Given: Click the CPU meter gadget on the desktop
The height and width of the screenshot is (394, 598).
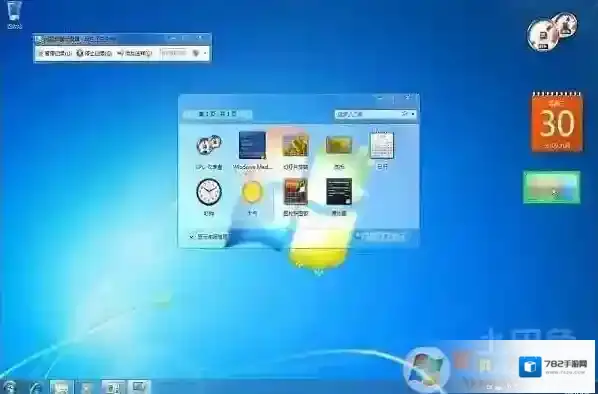Looking at the screenshot, I should click(x=551, y=32).
